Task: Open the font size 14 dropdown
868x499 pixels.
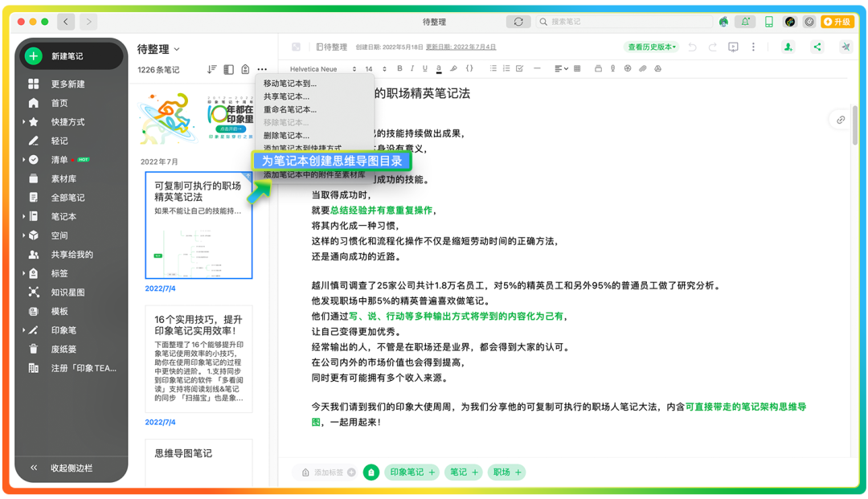Action: coord(371,68)
